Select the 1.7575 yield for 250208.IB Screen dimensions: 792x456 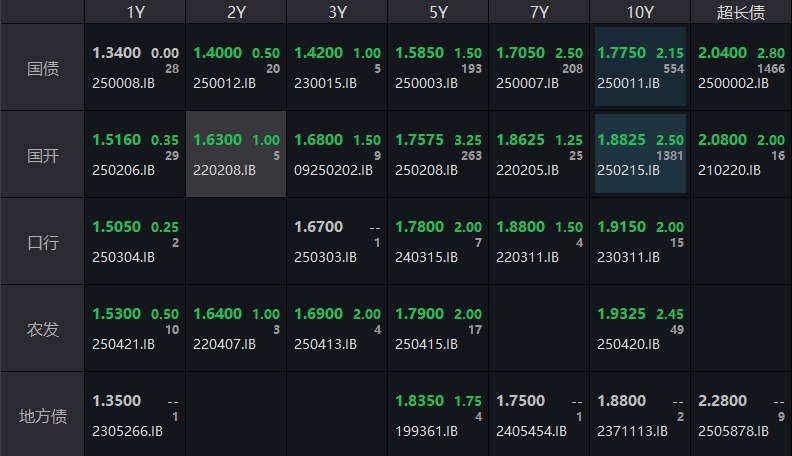[x=419, y=139]
